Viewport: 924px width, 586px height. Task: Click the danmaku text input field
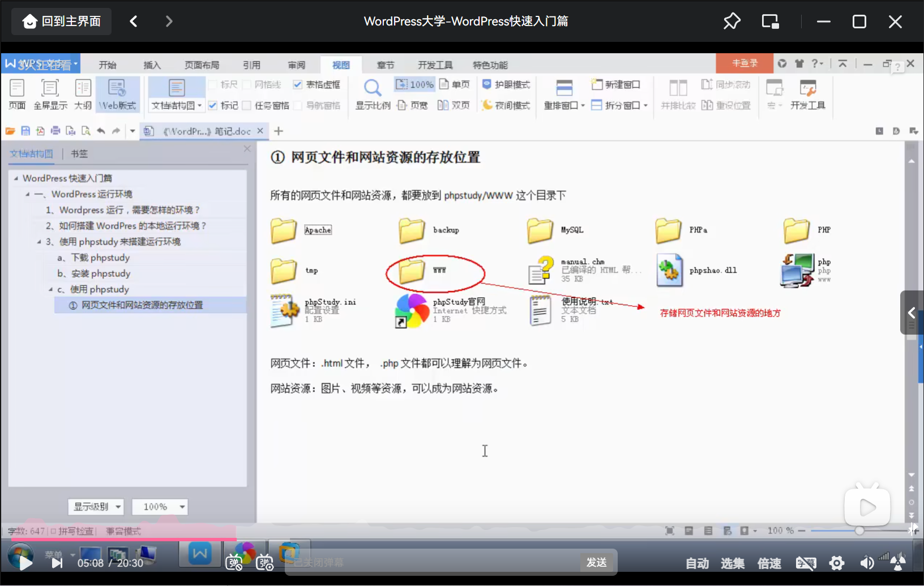pos(433,562)
